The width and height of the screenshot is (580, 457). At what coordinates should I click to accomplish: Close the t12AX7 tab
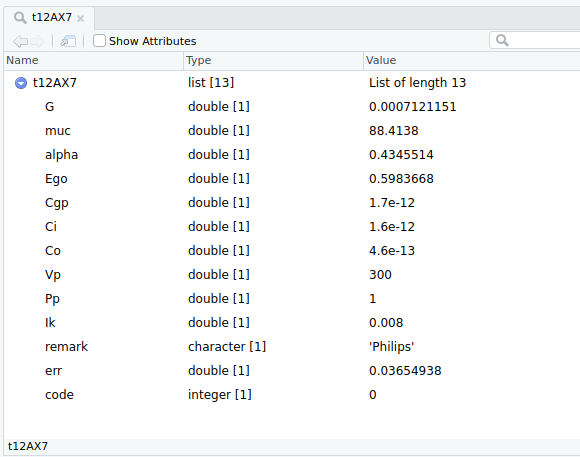(80, 18)
